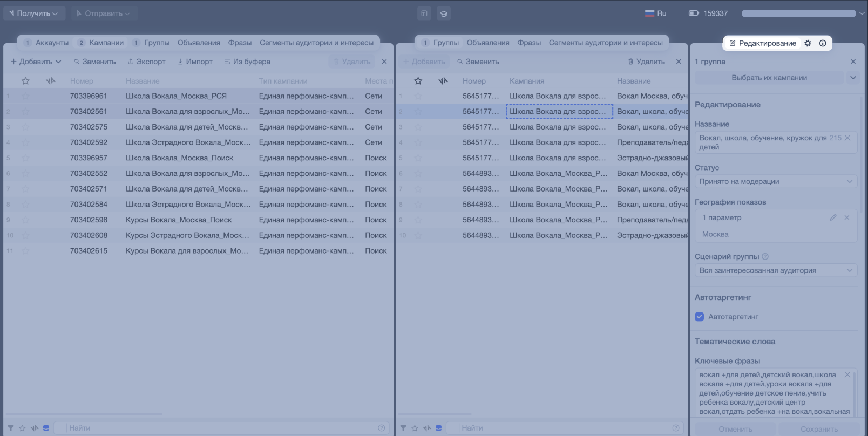Click database icon at bottom of groups panel
868x436 pixels.
(x=438, y=428)
